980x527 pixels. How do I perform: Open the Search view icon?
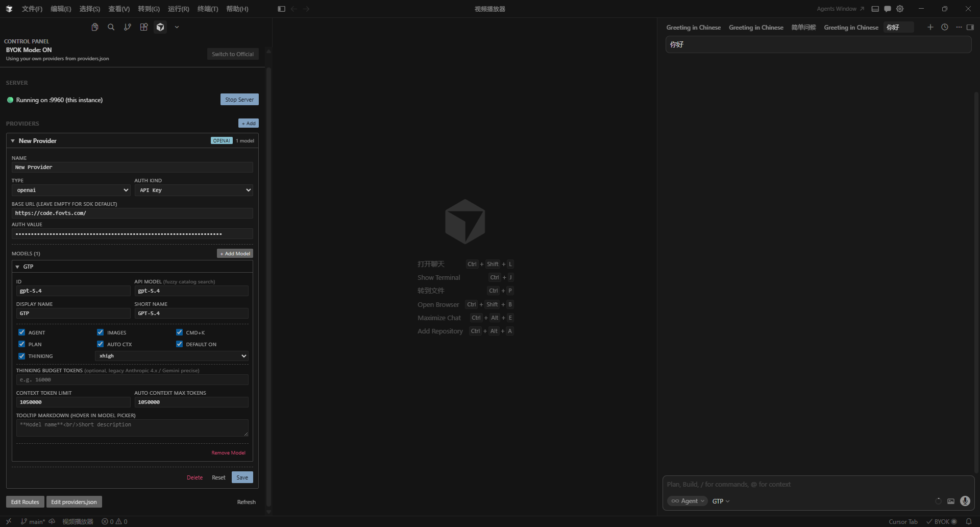click(111, 27)
